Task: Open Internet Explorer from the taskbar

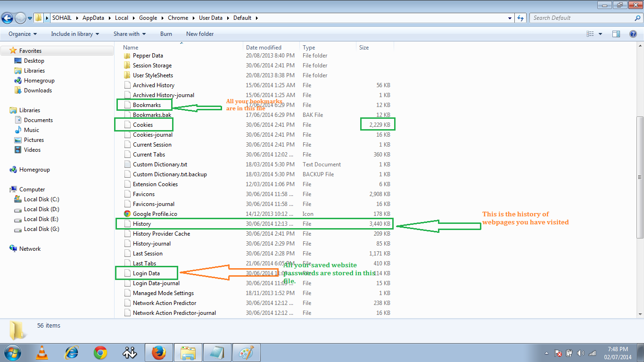Action: (x=71, y=353)
